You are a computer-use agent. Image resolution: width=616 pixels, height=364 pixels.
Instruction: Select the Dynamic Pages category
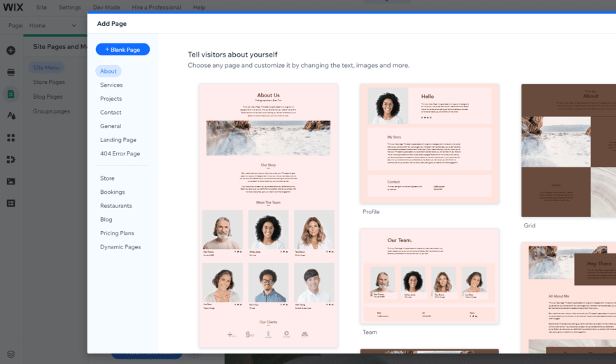[120, 247]
